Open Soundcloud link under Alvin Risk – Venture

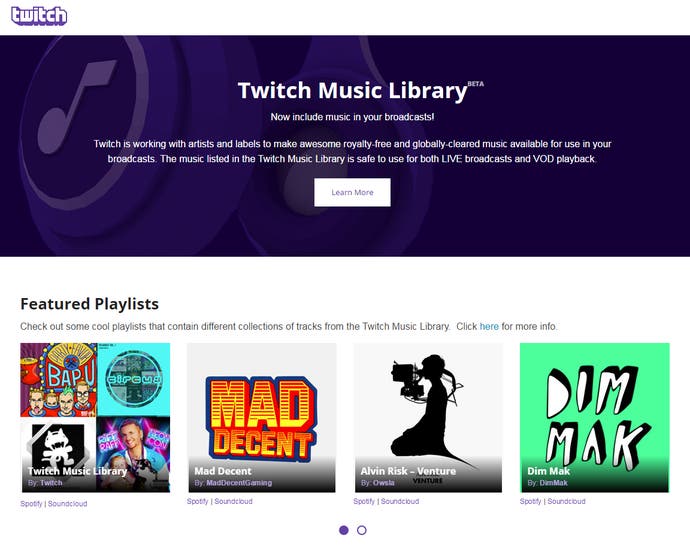(x=400, y=501)
